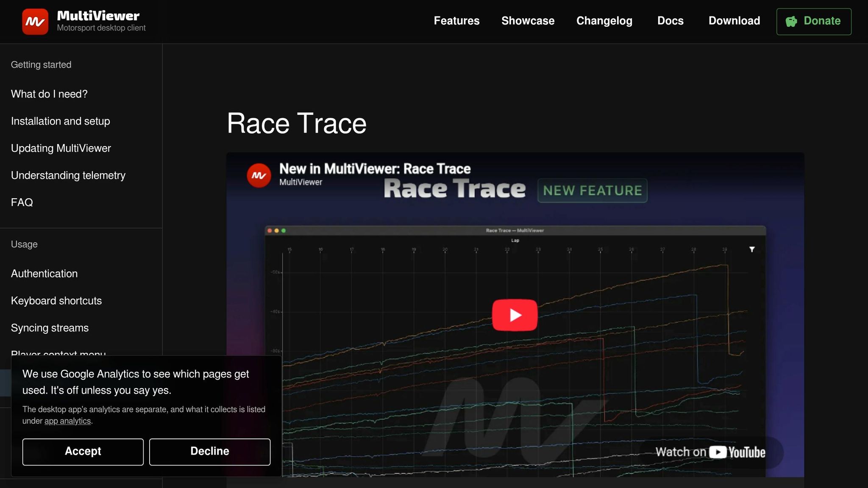Open What do I need? doc
Image resolution: width=868 pixels, height=488 pixels.
[x=49, y=94]
